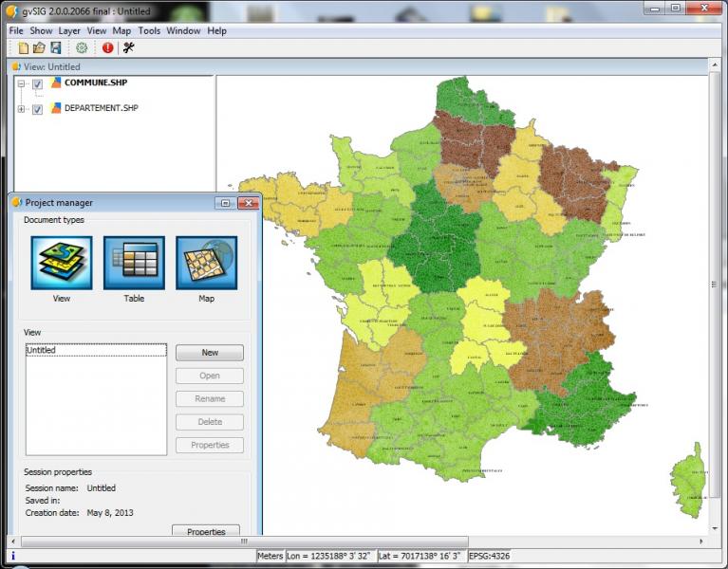Save project with the floppy disk icon
The width and height of the screenshot is (728, 569).
(56, 47)
